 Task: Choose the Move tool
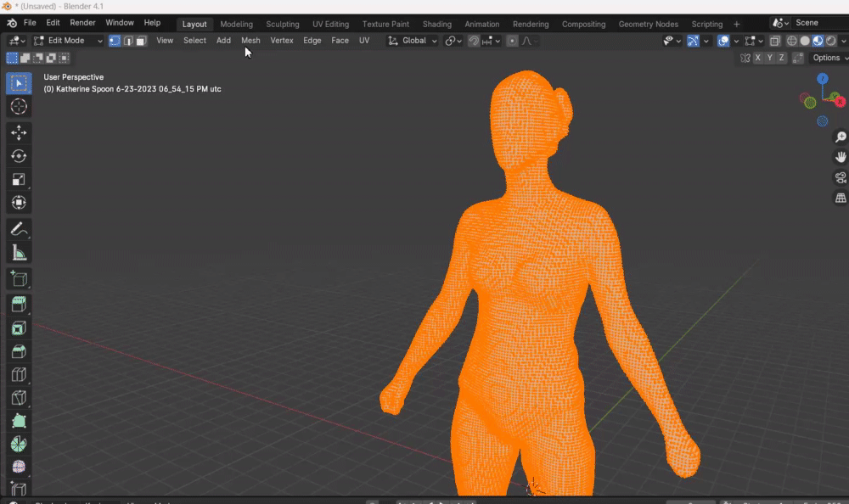19,132
